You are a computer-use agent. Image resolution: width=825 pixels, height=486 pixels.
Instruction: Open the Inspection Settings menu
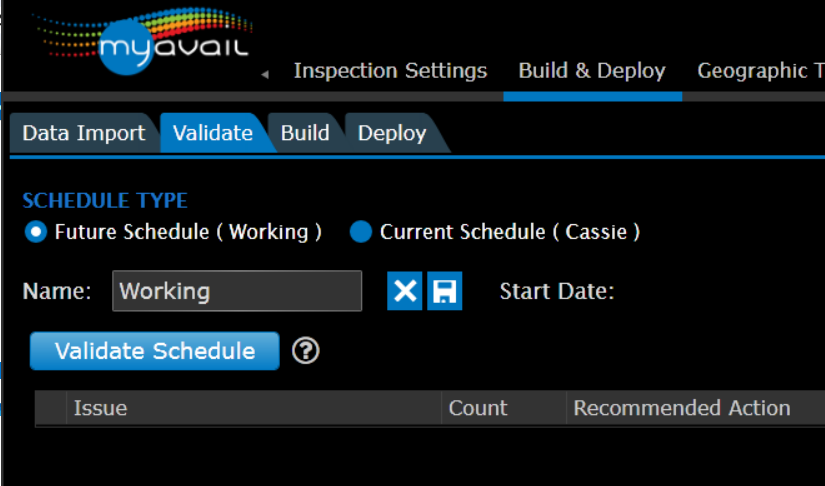click(x=390, y=71)
